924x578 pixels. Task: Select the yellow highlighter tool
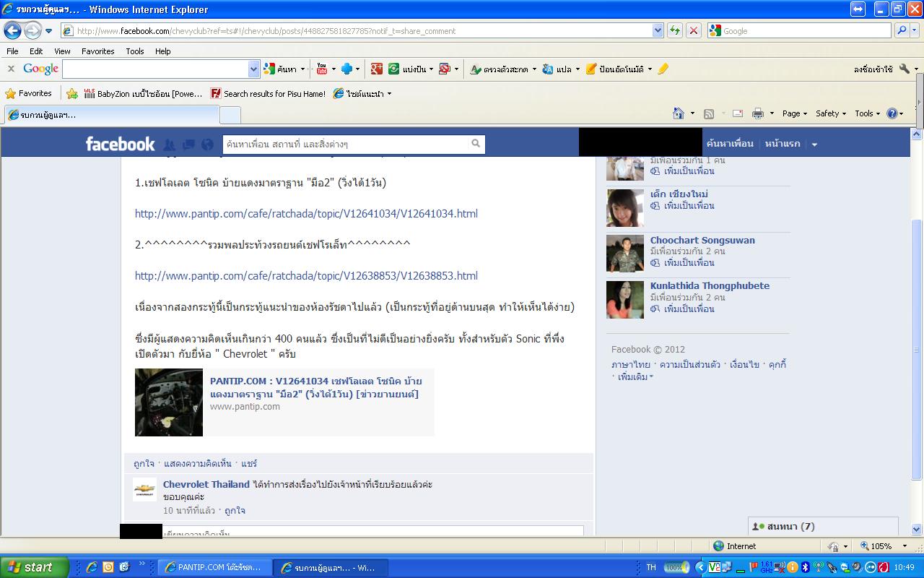pyautogui.click(x=663, y=69)
